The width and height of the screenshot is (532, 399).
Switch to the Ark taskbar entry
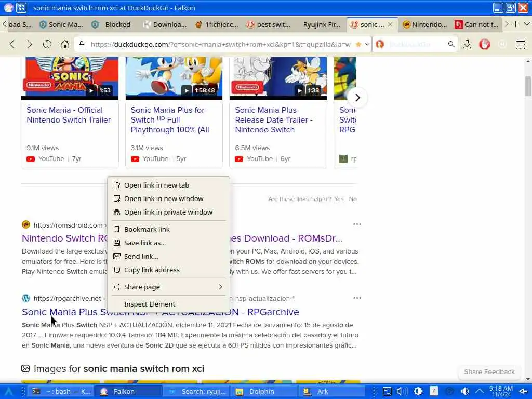[332, 392]
